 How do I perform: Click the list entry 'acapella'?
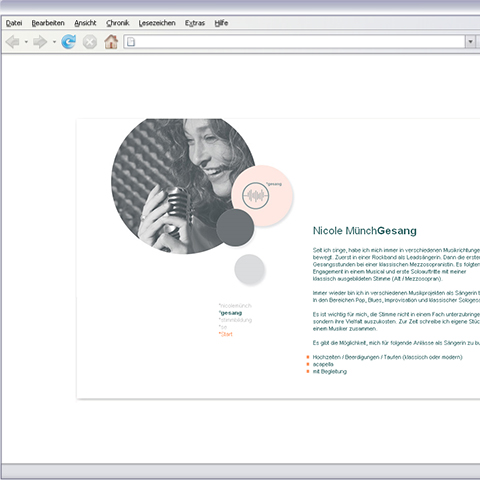click(x=323, y=364)
